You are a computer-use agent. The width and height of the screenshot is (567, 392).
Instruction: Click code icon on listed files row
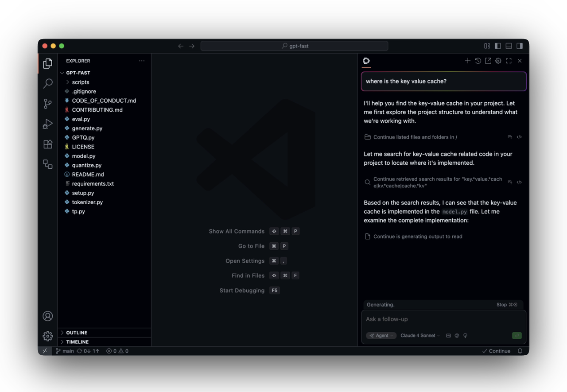pyautogui.click(x=519, y=137)
